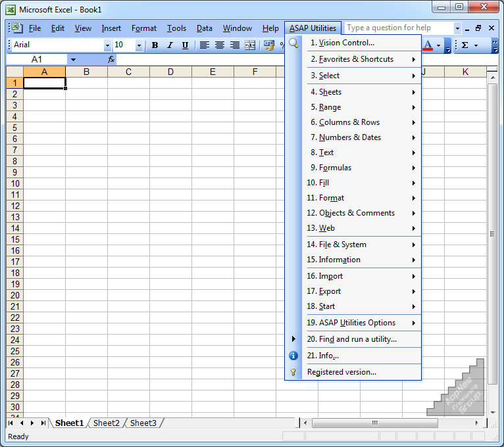Viewport: 504px width, 447px height.
Task: Expand Favorites & Shortcuts submenu
Action: [x=362, y=59]
